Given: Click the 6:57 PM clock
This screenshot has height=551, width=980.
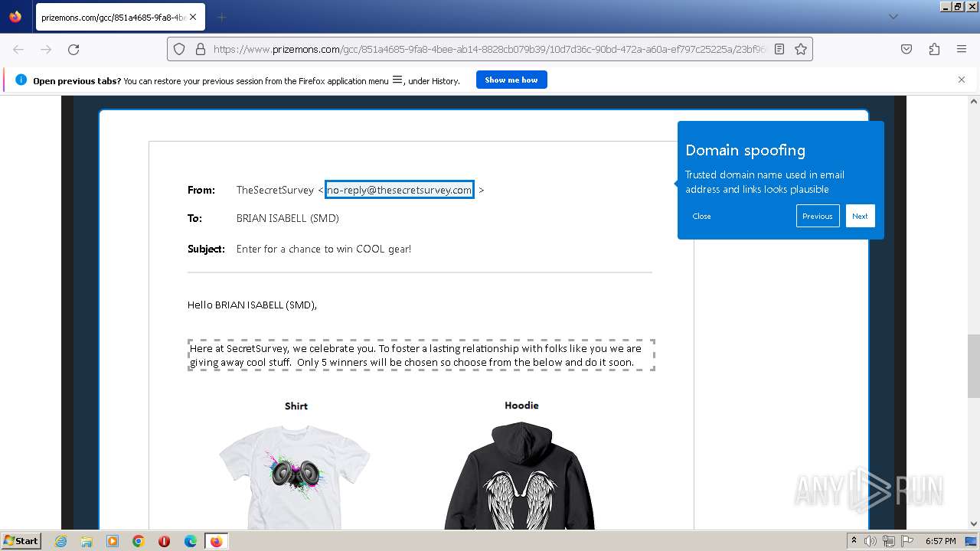Looking at the screenshot, I should point(940,541).
